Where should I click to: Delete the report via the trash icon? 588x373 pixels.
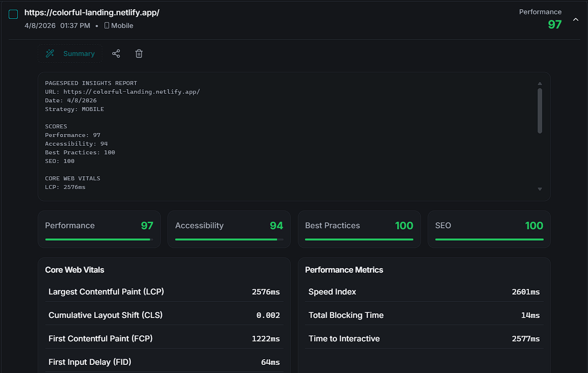[x=138, y=53]
